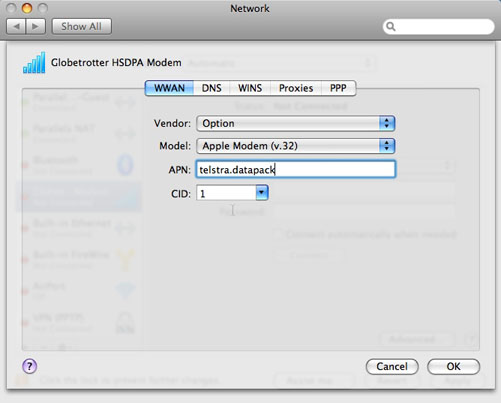Click the window minimize button
This screenshot has width=501, height=403.
tap(27, 8)
